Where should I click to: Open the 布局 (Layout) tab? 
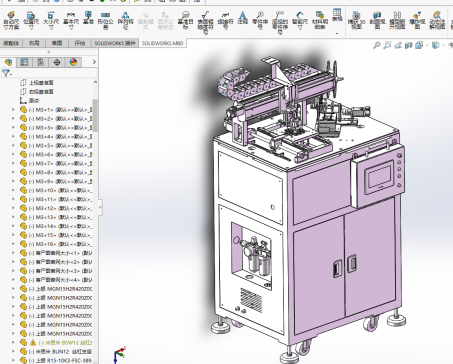point(34,43)
